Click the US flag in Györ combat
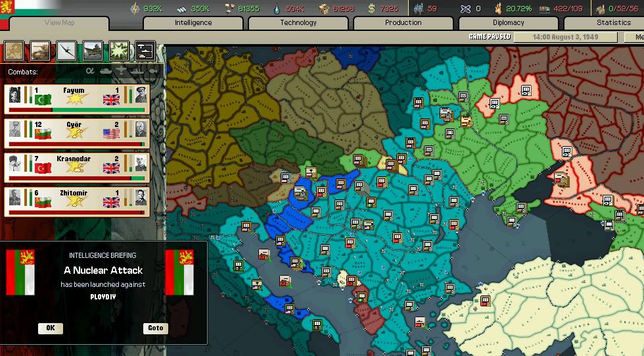 pos(111,134)
